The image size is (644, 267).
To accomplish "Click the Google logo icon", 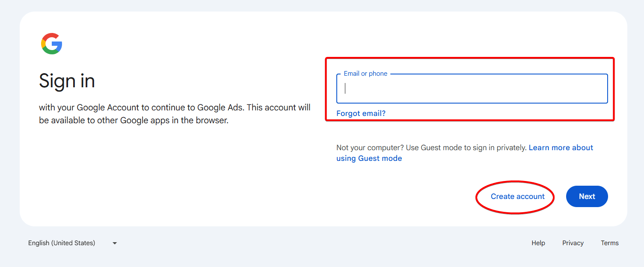I will 51,43.
